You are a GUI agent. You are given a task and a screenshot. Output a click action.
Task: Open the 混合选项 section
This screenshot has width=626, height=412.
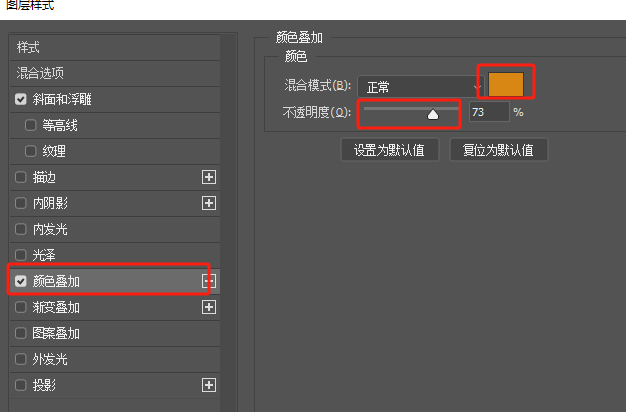115,73
